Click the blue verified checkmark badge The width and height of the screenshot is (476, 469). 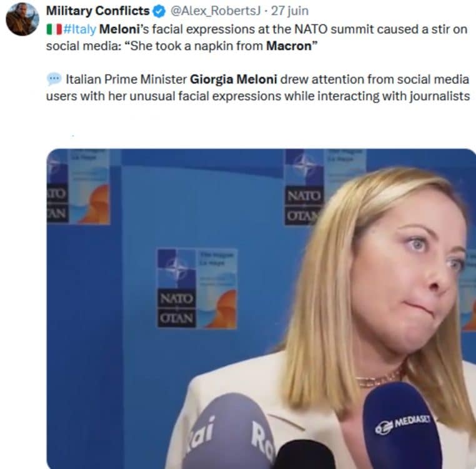click(159, 11)
